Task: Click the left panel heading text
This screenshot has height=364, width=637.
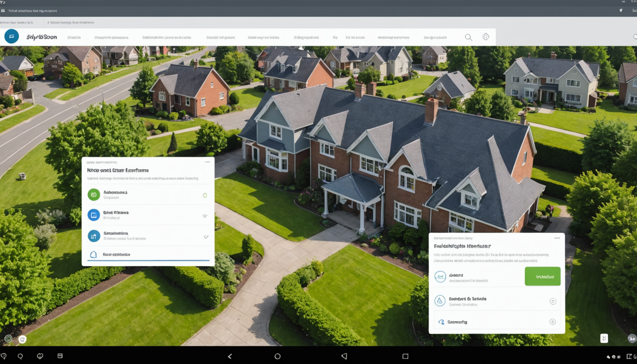Action: pyautogui.click(x=118, y=170)
